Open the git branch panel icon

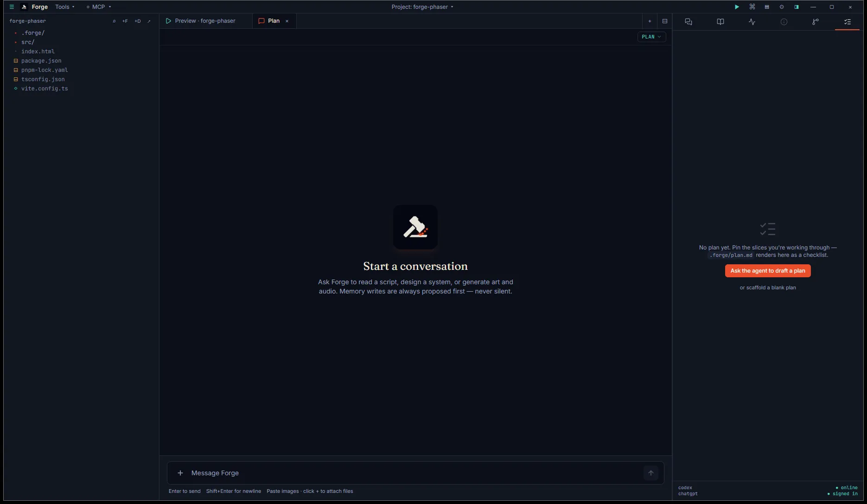point(816,22)
